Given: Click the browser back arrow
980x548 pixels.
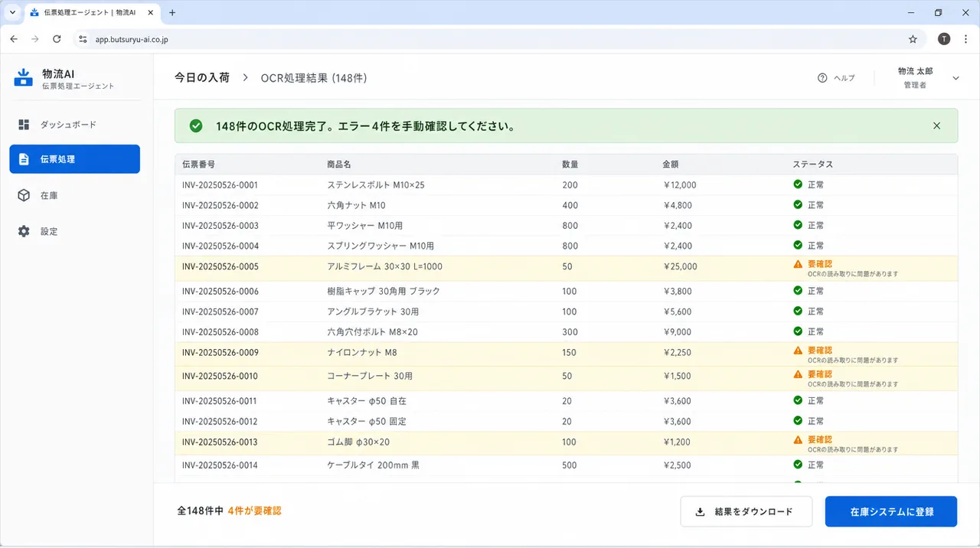Looking at the screenshot, I should tap(14, 39).
